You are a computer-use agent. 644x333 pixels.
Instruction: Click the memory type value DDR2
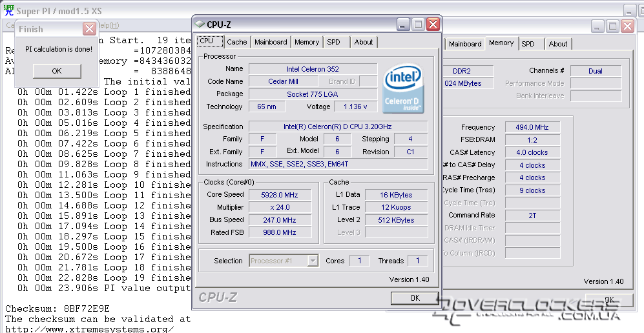468,71
